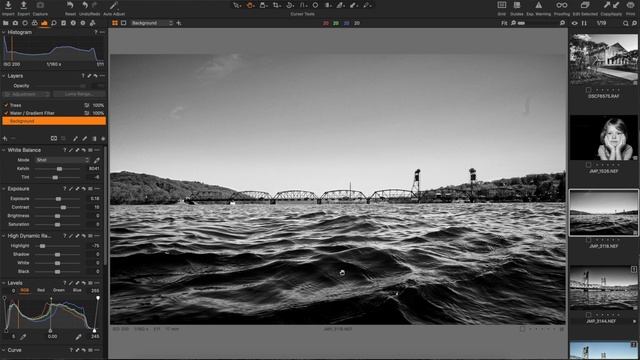Click the Tint slider
640x360 pixels.
57,178
